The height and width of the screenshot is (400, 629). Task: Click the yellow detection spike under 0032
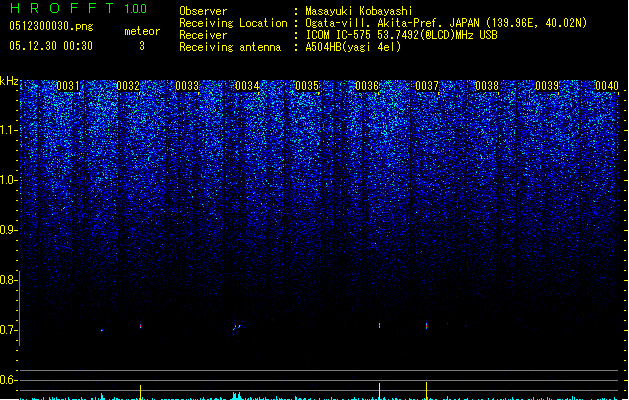click(x=140, y=392)
